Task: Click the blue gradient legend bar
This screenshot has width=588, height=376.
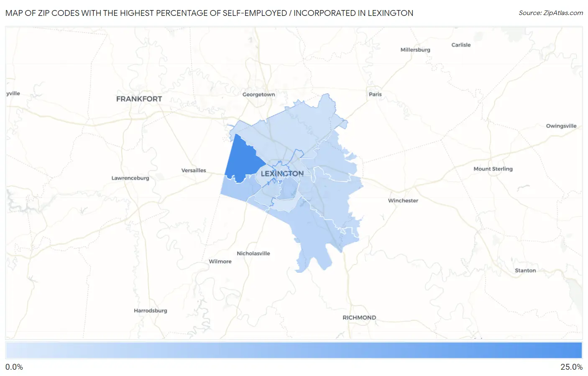Action: click(x=294, y=350)
